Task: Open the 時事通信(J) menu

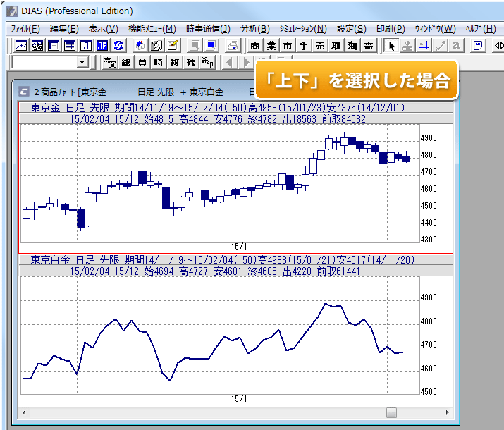Action: (208, 29)
